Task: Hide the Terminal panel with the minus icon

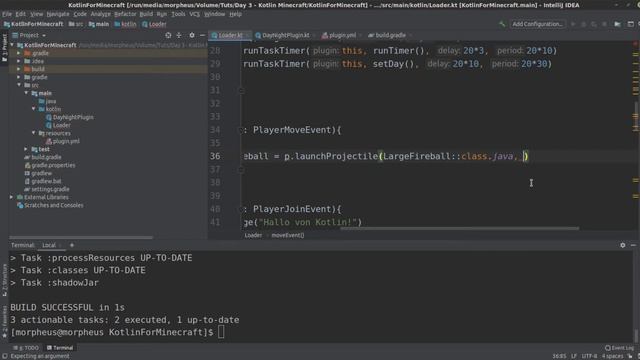Action: click(x=633, y=245)
